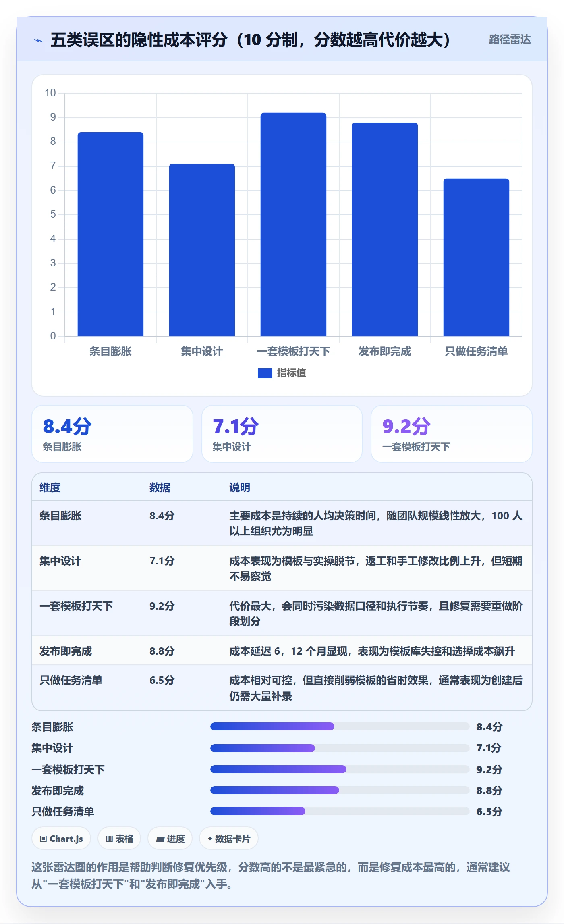This screenshot has width=564, height=924.
Task: Select the 数据卡片 tag chip
Action: point(229,839)
